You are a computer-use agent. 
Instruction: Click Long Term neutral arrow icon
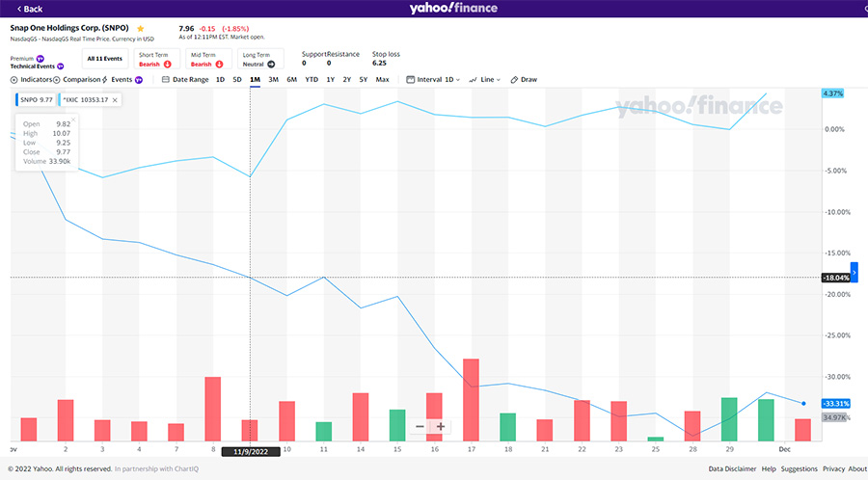point(271,65)
